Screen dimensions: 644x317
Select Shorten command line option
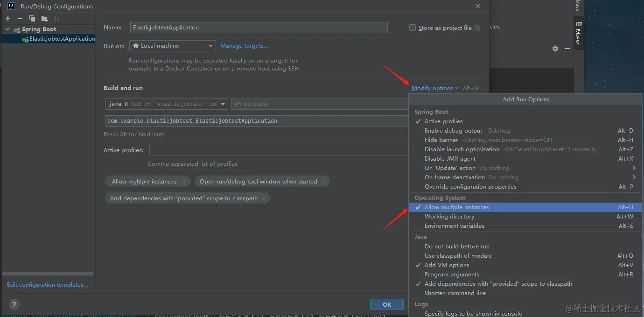tap(525, 293)
